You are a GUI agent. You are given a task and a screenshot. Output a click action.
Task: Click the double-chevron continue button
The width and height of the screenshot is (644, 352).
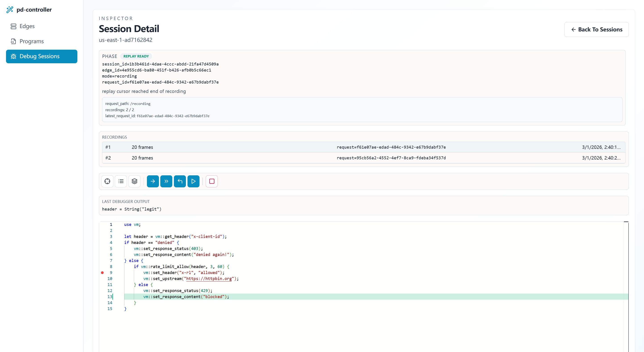point(166,181)
